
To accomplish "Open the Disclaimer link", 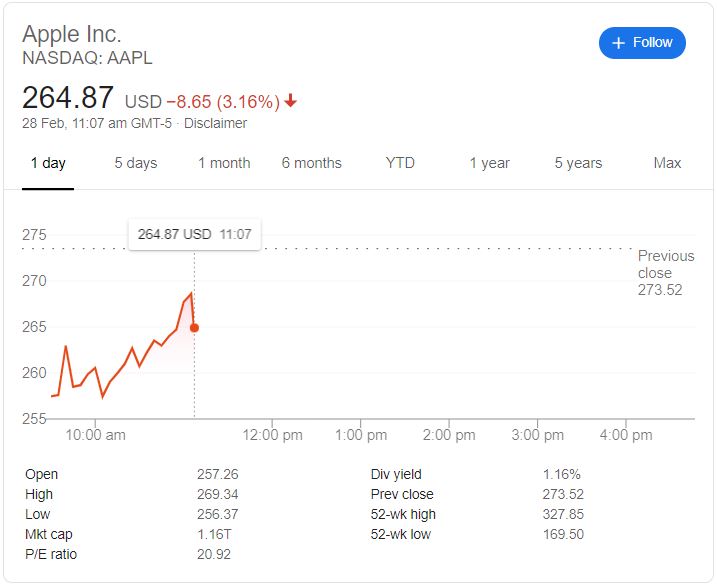I will tap(215, 123).
